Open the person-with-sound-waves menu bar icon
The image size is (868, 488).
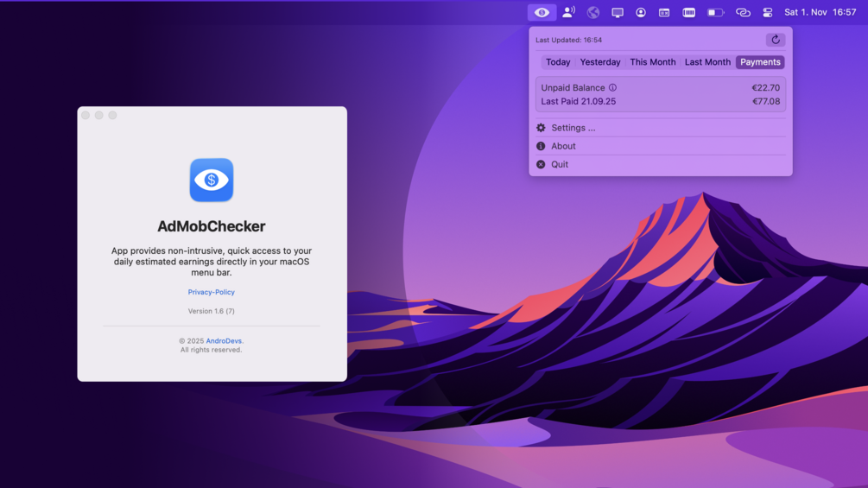coord(568,12)
